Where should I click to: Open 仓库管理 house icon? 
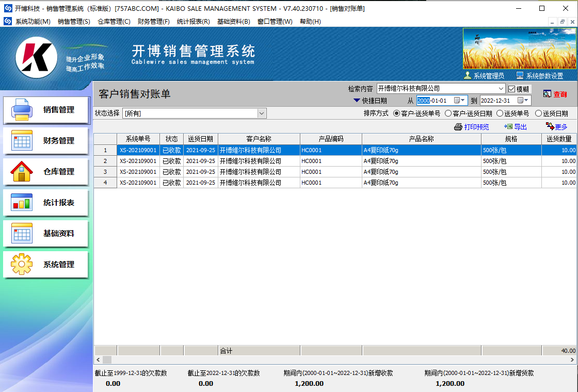click(22, 171)
